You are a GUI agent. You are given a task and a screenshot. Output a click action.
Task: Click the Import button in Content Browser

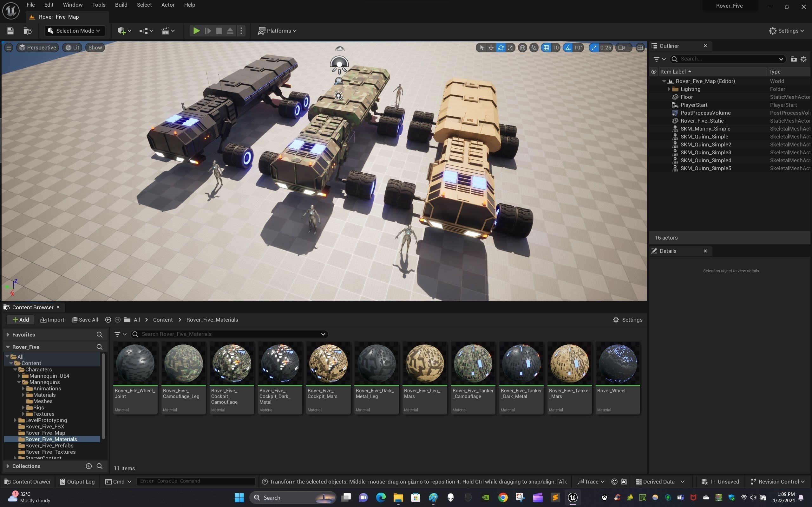pyautogui.click(x=52, y=320)
